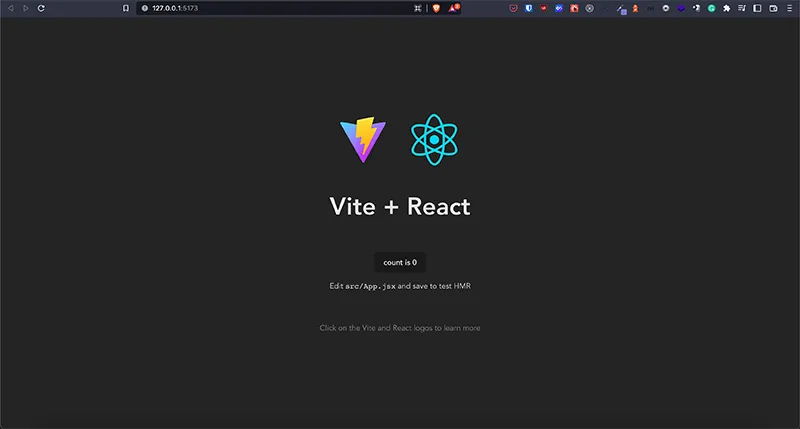
Task: Open the Bitwarden shield extension
Action: click(x=529, y=8)
